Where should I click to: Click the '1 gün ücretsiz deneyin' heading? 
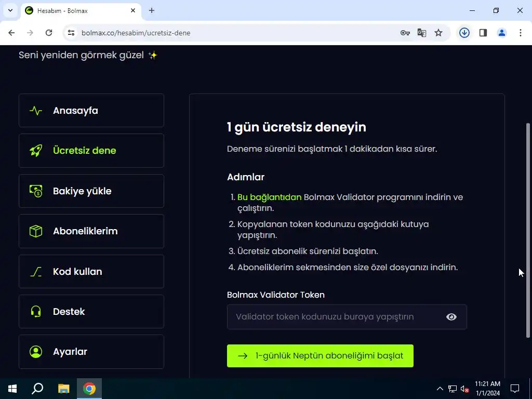297,127
